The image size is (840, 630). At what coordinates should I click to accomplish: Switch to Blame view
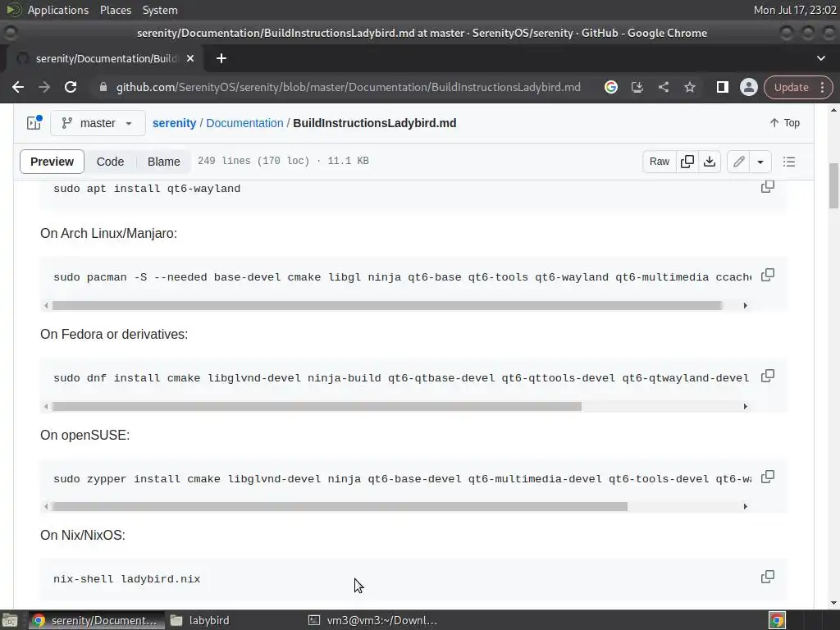[x=163, y=162]
